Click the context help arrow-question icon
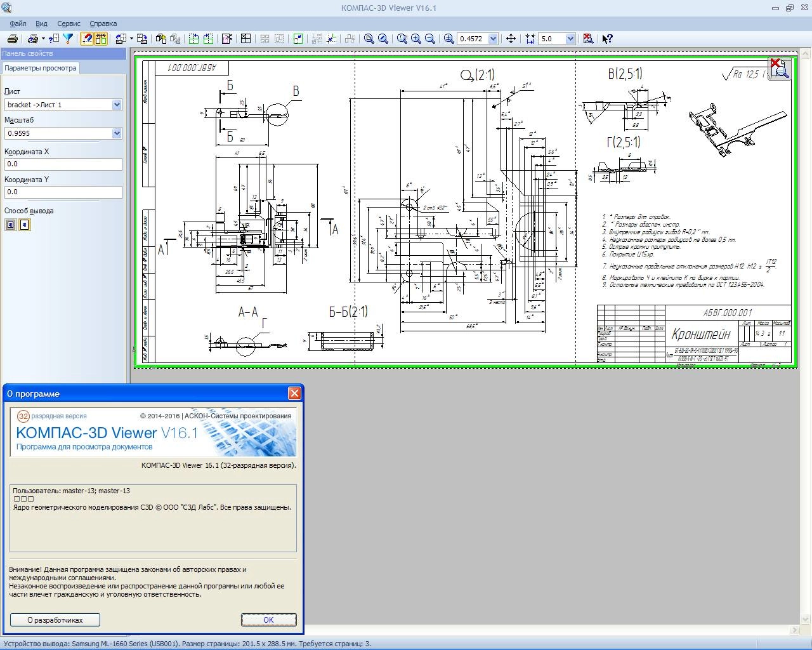Viewport: 812px width, 650px height. (607, 39)
